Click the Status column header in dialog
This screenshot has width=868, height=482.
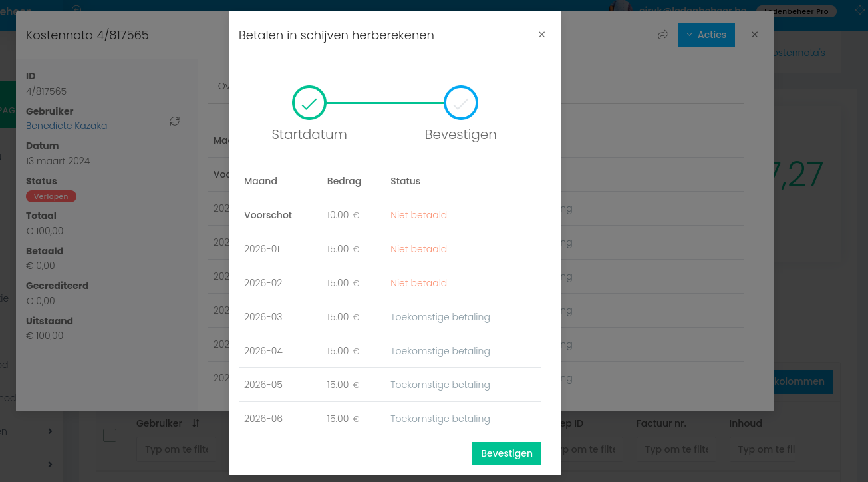pos(405,181)
